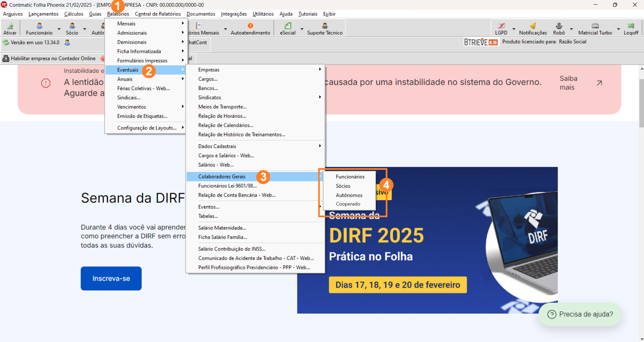The image size is (644, 342).
Task: Click the Precisa de ajuda? button
Action: coord(580,314)
